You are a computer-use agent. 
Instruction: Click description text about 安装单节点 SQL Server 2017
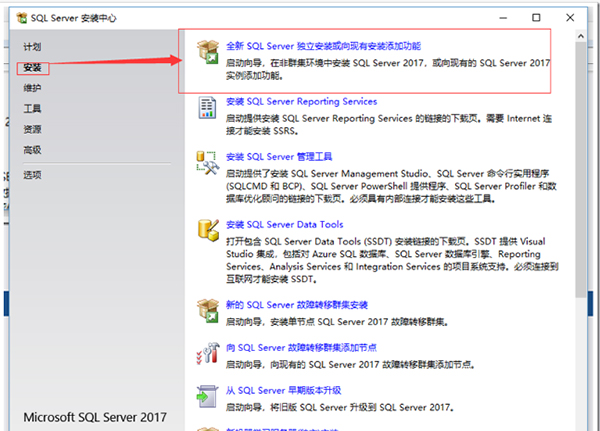pyautogui.click(x=337, y=322)
